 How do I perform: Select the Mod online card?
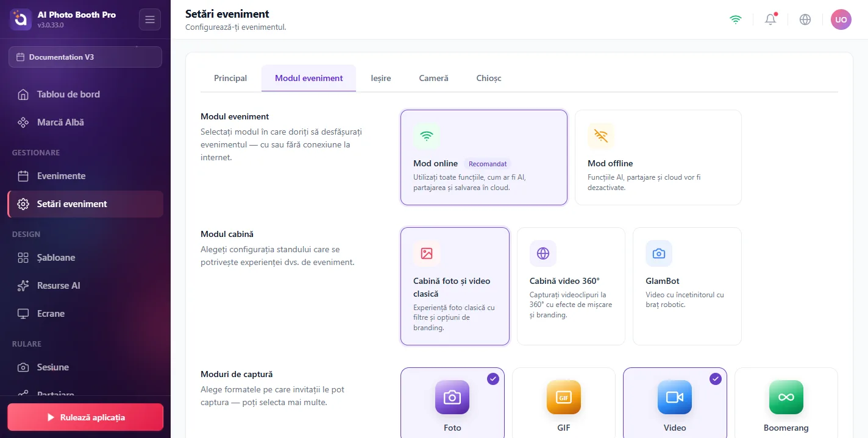click(x=484, y=157)
